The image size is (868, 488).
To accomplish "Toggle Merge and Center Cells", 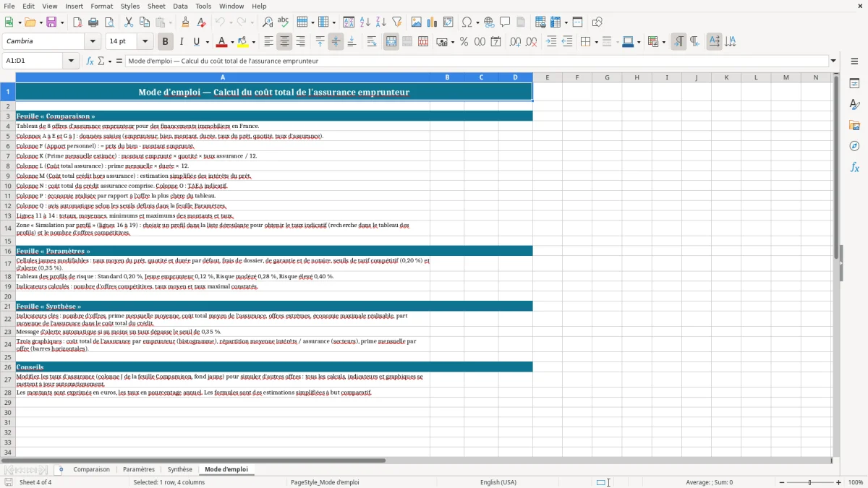I will 391,42.
